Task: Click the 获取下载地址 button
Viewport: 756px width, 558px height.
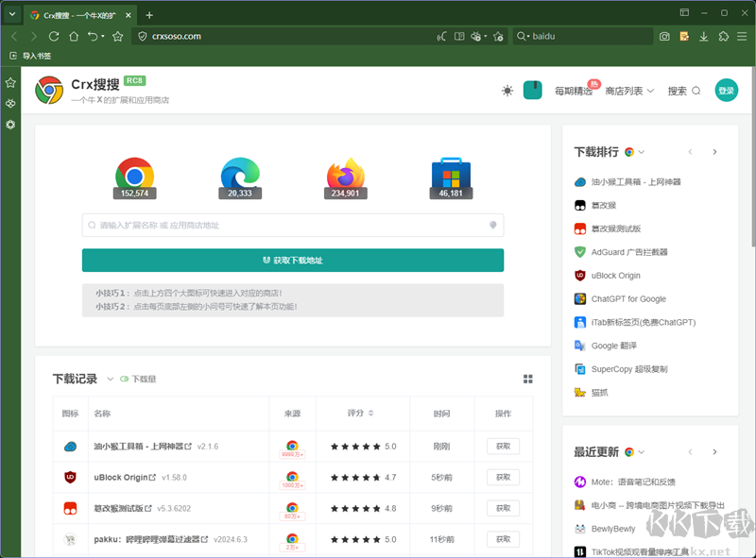Action: [x=293, y=261]
